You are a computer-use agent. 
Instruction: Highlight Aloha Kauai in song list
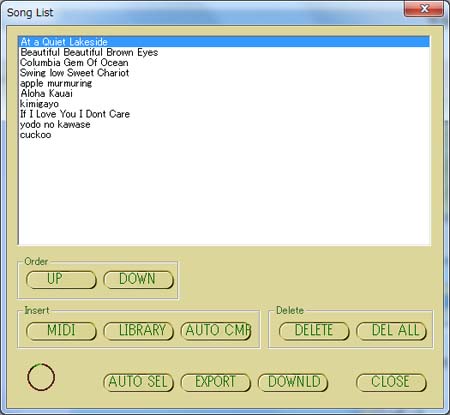[224, 94]
